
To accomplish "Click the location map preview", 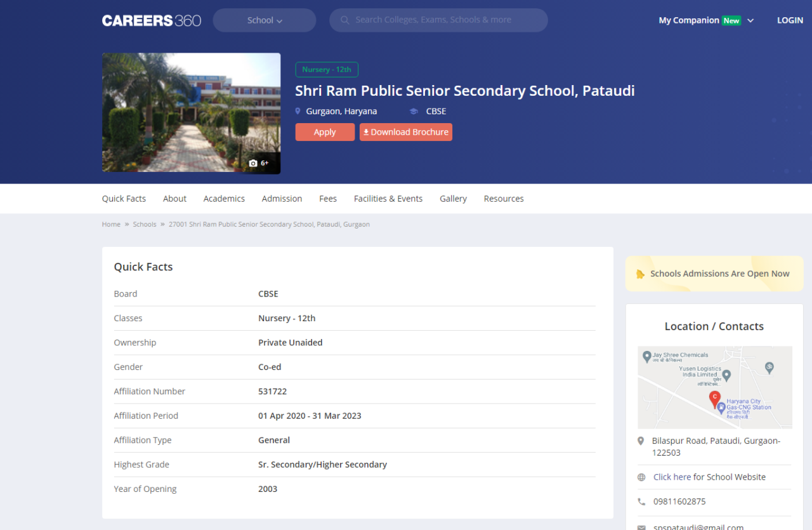I will [x=715, y=387].
